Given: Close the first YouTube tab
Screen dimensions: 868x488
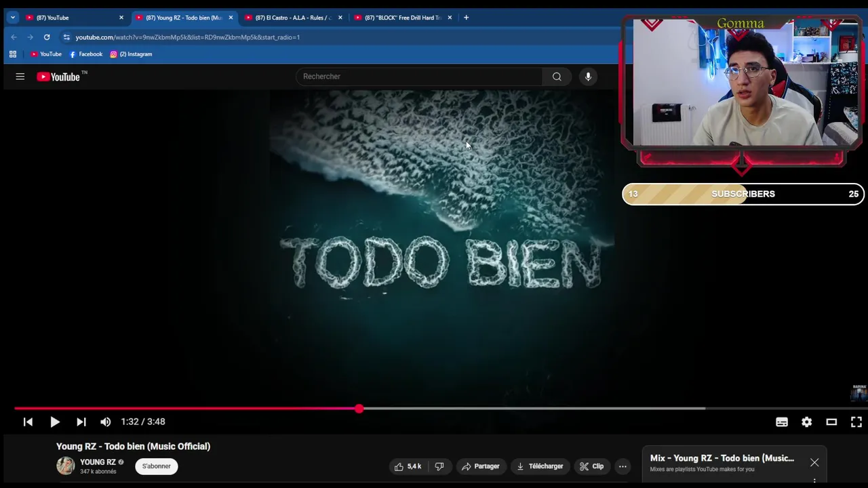Looking at the screenshot, I should (x=121, y=18).
